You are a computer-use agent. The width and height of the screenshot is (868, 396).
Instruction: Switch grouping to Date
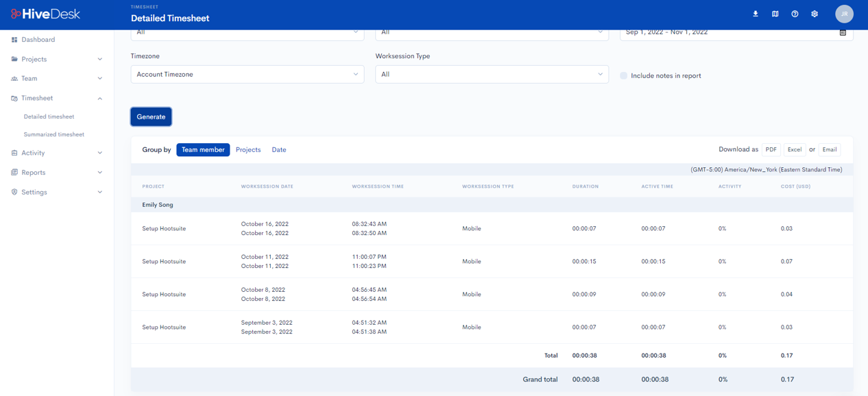(278, 149)
